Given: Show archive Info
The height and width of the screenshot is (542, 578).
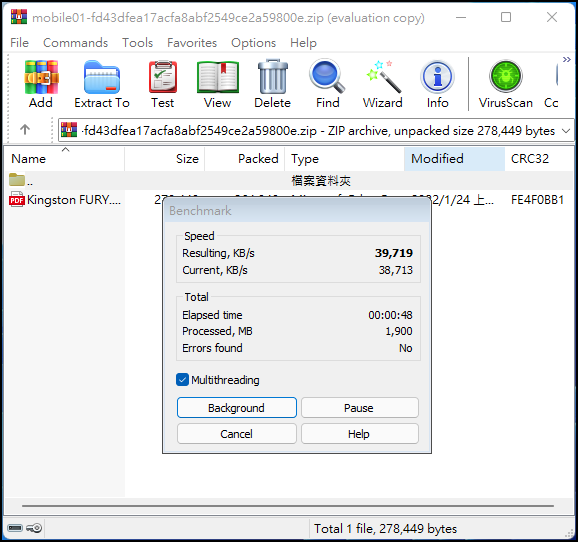Looking at the screenshot, I should coord(437,77).
